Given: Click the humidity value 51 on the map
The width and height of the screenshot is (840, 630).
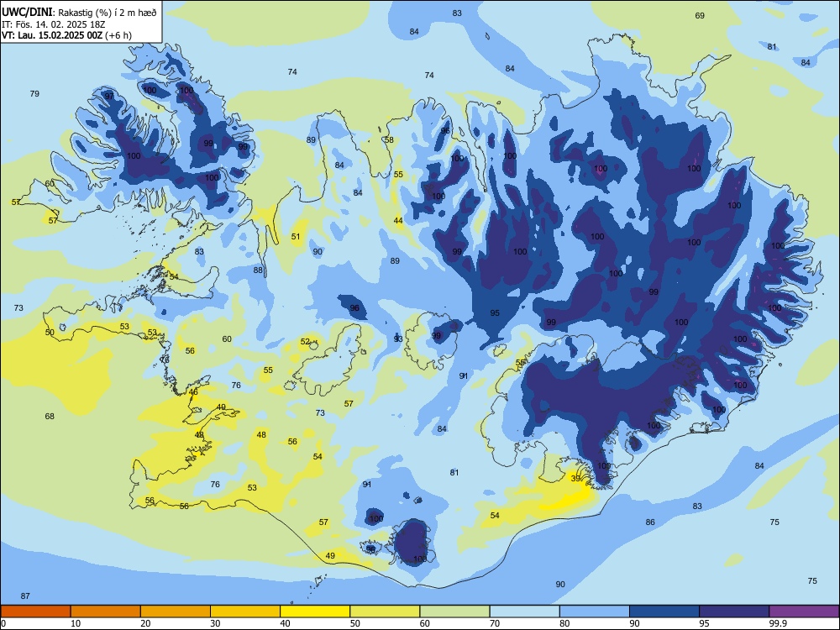Looking at the screenshot, I should point(296,237).
